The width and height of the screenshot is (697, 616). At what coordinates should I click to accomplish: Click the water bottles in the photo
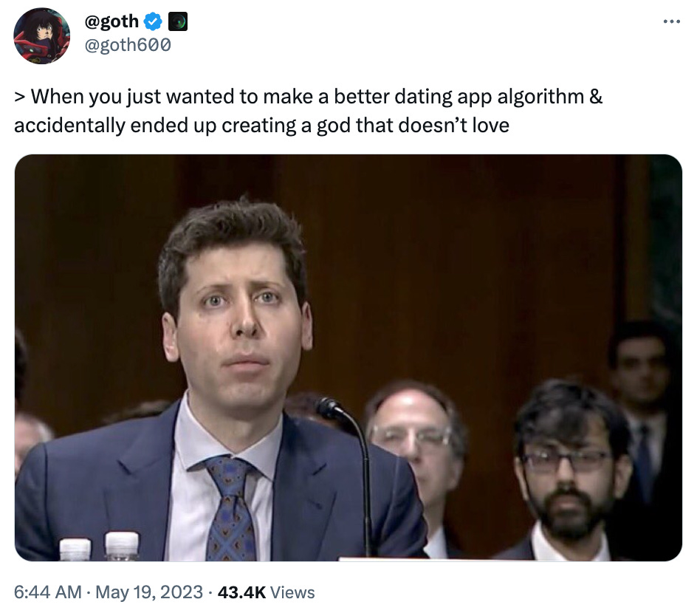[x=99, y=546]
